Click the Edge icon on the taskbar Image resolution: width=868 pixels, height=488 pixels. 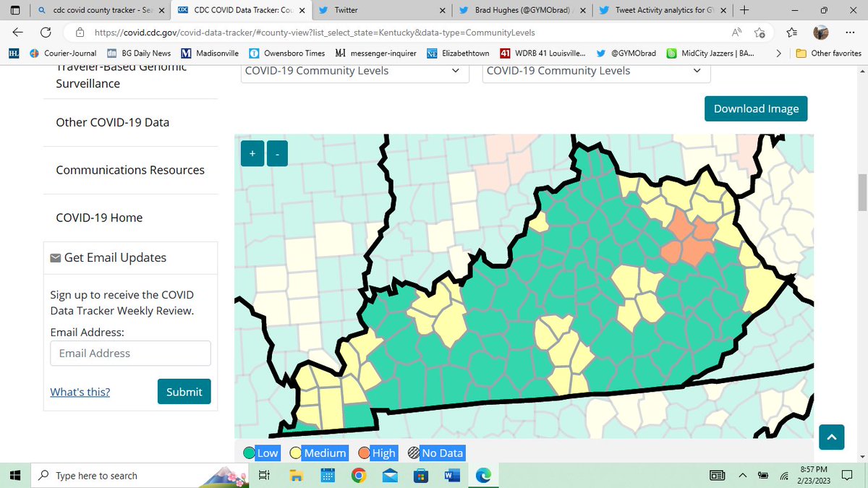pyautogui.click(x=483, y=475)
